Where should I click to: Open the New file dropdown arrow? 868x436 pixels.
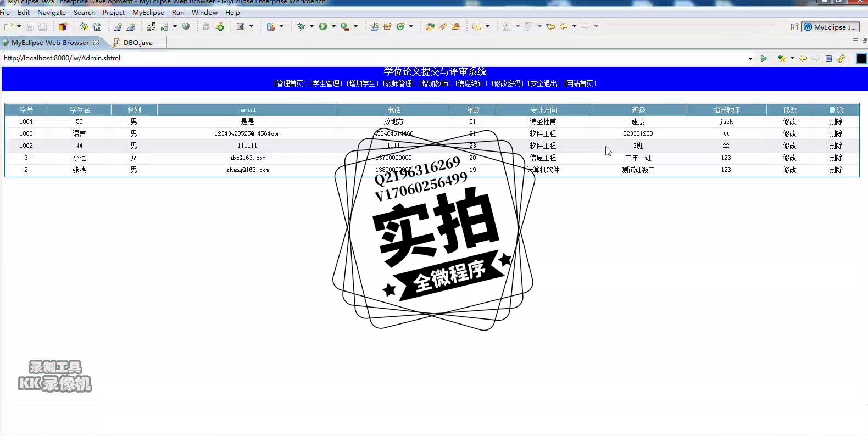19,26
